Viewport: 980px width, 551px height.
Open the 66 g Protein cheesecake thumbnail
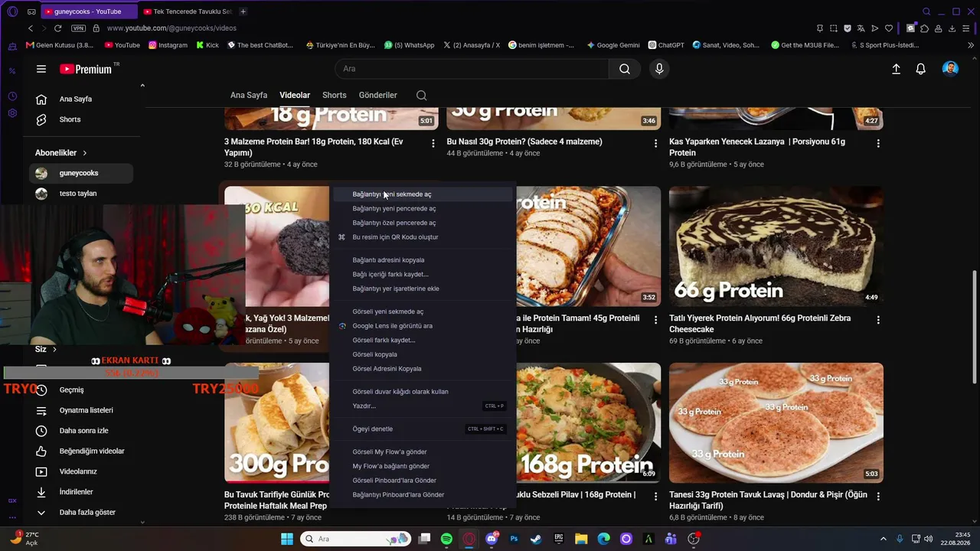776,246
